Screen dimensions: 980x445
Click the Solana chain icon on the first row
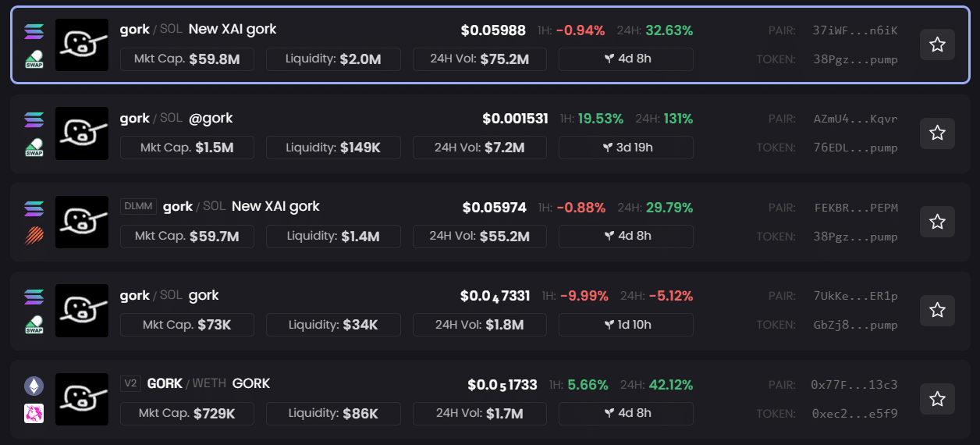click(34, 31)
